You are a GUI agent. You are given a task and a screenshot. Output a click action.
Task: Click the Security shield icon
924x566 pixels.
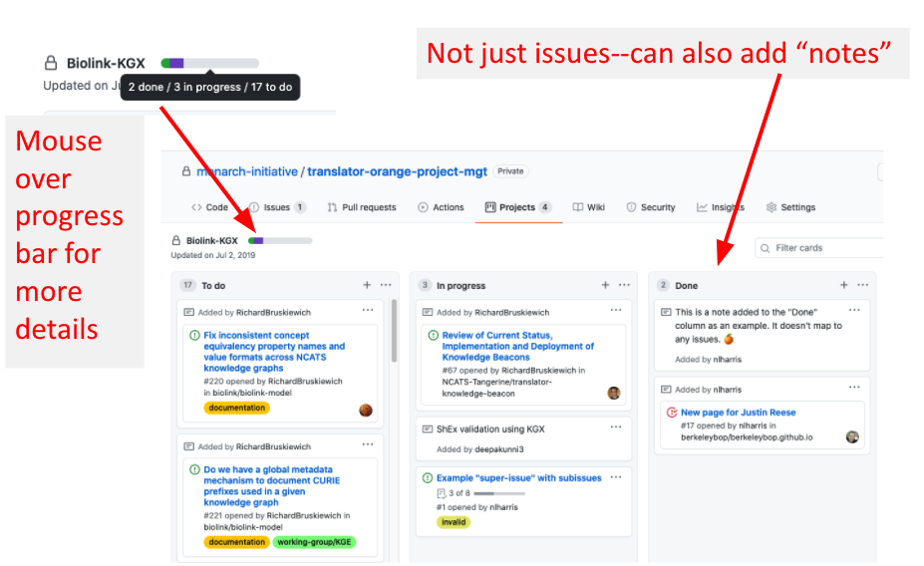631,207
